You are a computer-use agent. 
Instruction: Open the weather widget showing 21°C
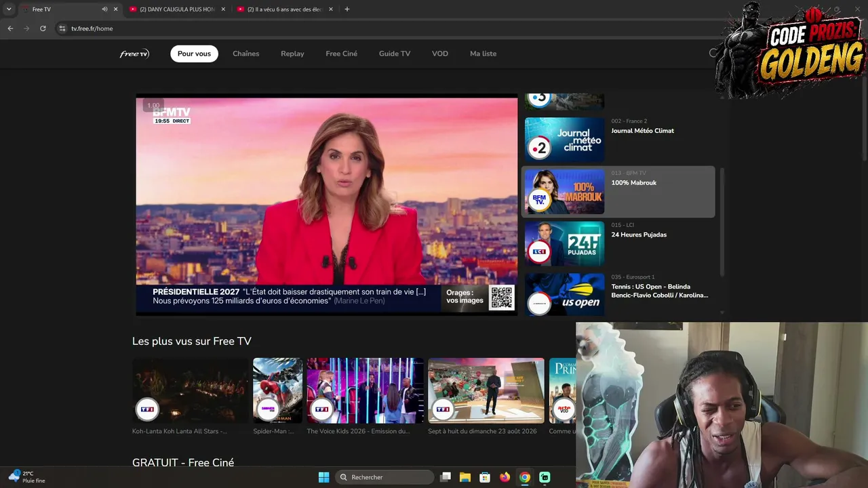27,477
